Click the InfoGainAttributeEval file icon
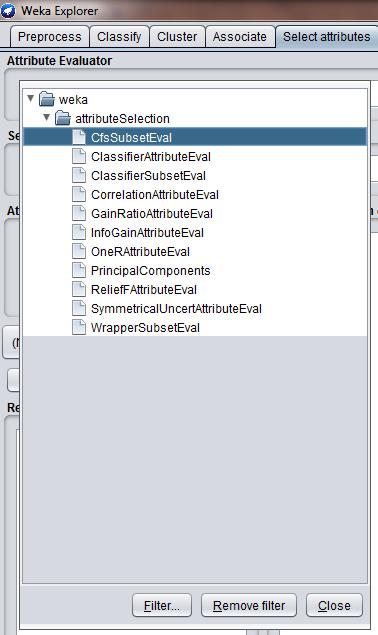Image resolution: width=378 pixels, height=635 pixels. coord(79,232)
